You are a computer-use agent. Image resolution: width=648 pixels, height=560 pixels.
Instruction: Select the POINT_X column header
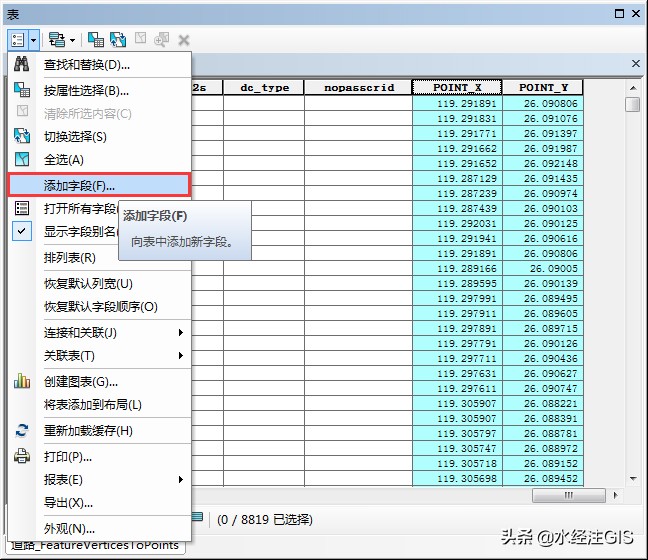(x=457, y=88)
